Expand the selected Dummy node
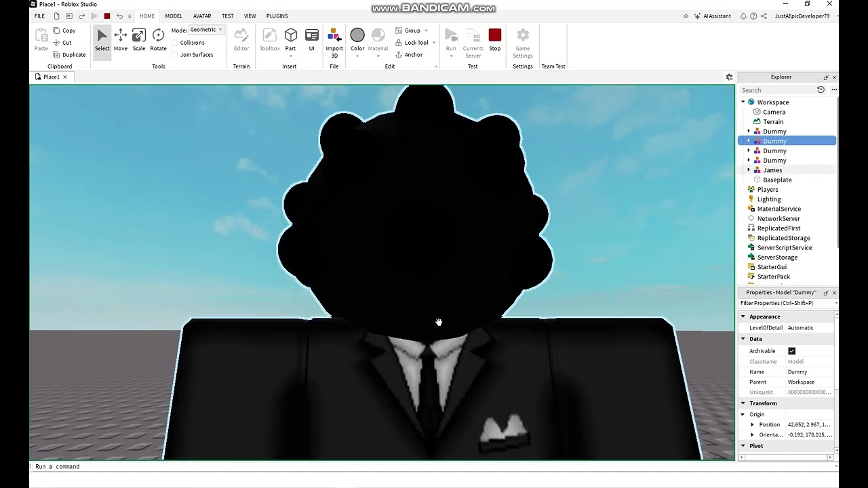This screenshot has width=868, height=488. tap(749, 141)
